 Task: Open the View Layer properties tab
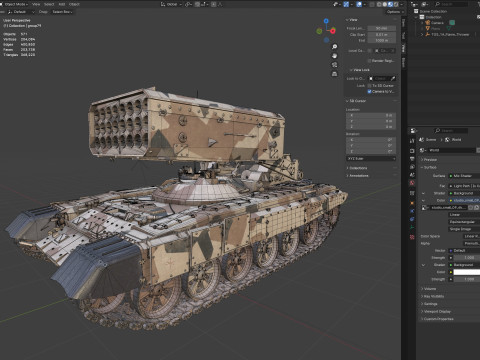[412, 167]
